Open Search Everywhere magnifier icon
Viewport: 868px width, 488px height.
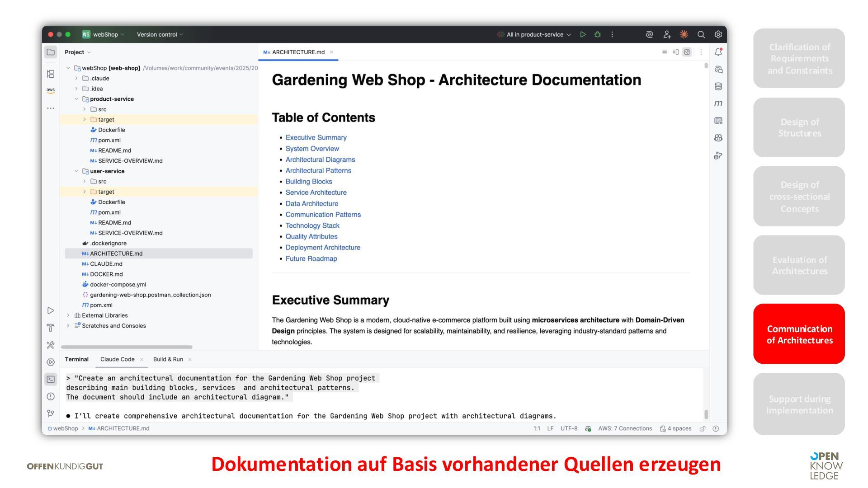point(701,34)
